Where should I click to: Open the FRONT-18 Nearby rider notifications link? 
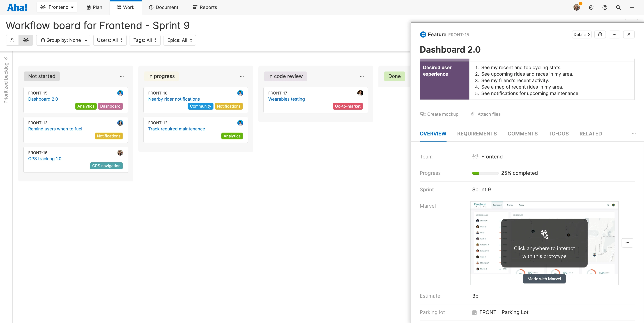pos(174,99)
